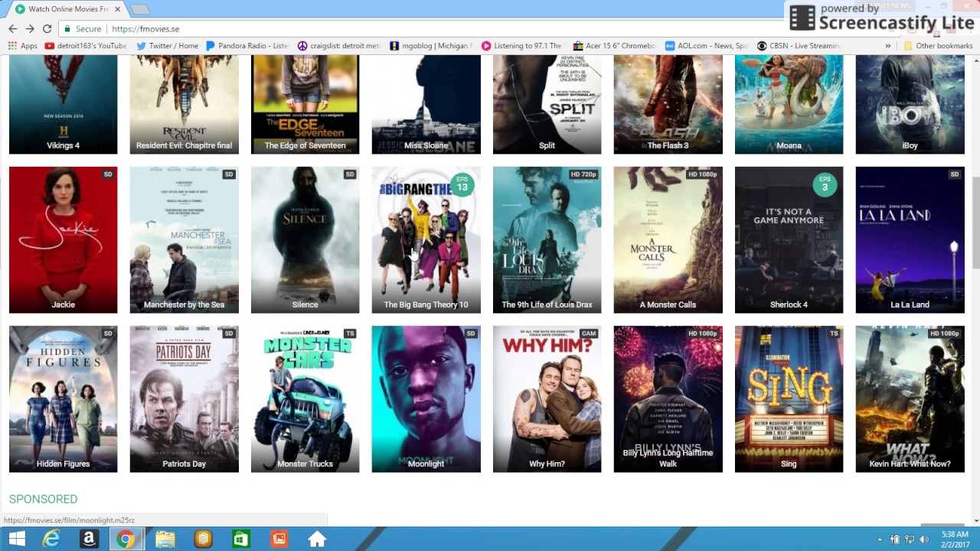This screenshot has height=551, width=980.
Task: Click the iBoy title link
Action: tap(910, 145)
